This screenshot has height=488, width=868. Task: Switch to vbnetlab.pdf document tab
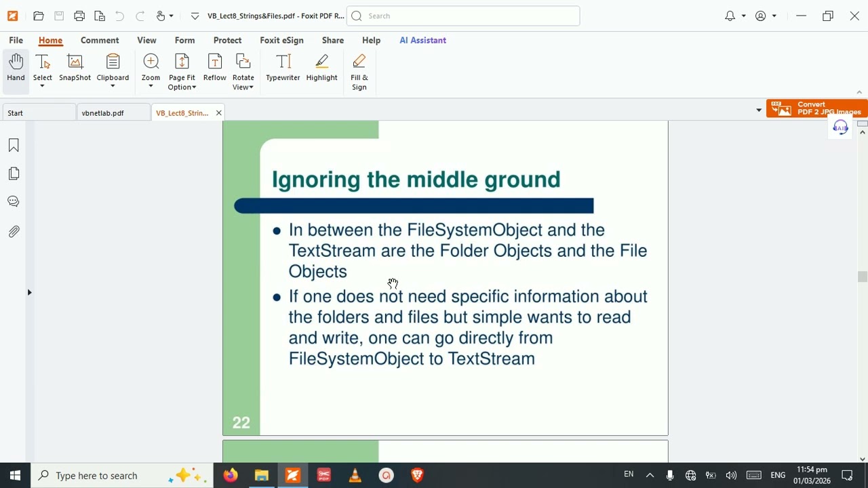pos(113,113)
